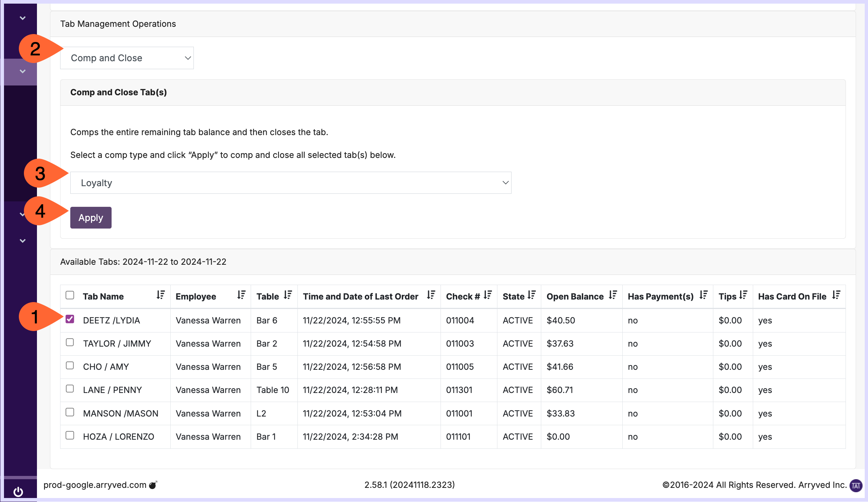868x502 pixels.
Task: Click the Apply button
Action: 91,218
